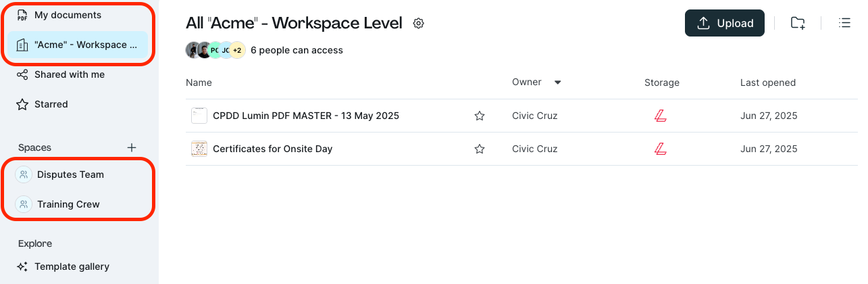Click the Lumin storage icon for CPDD file

tap(661, 116)
